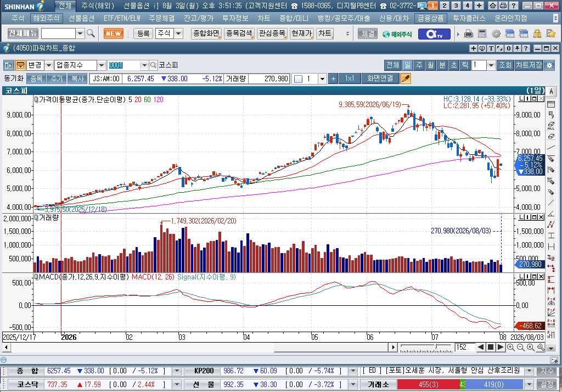The height and width of the screenshot is (392, 562).
Task: Click the 차트저장 save chart button
Action: point(529,65)
